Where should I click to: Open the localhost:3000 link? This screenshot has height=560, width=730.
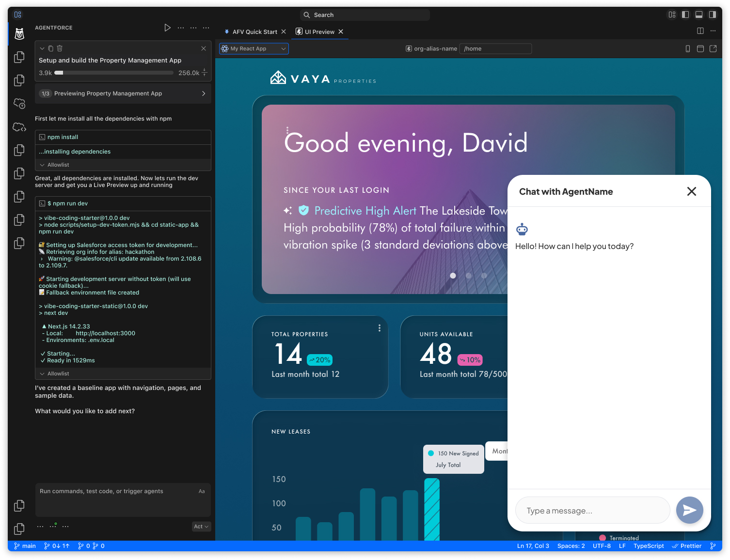(105, 333)
